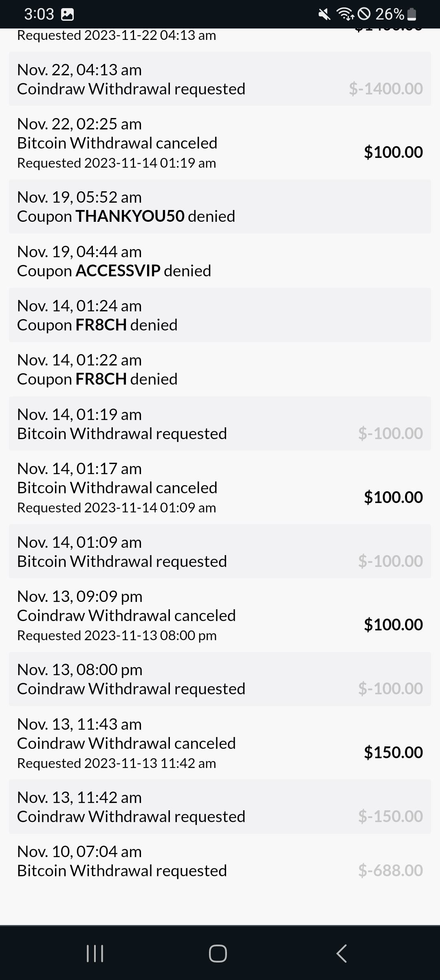
Task: Tap the battery status icon
Action: tap(412, 15)
